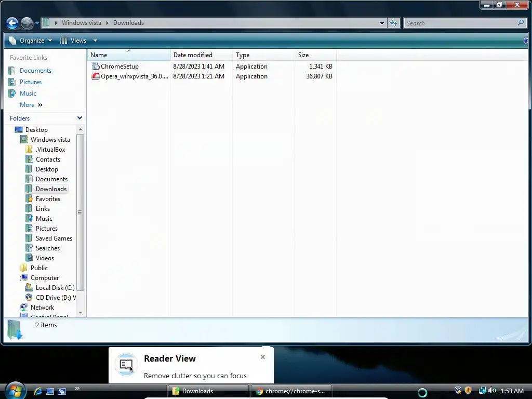
Task: Click the security shield tray icon
Action: tap(469, 391)
